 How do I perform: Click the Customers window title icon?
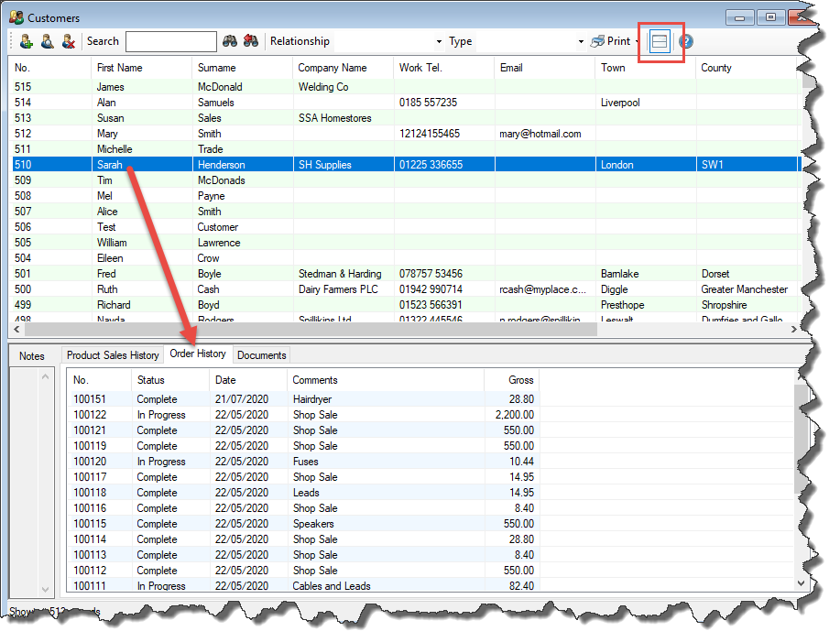tap(16, 17)
